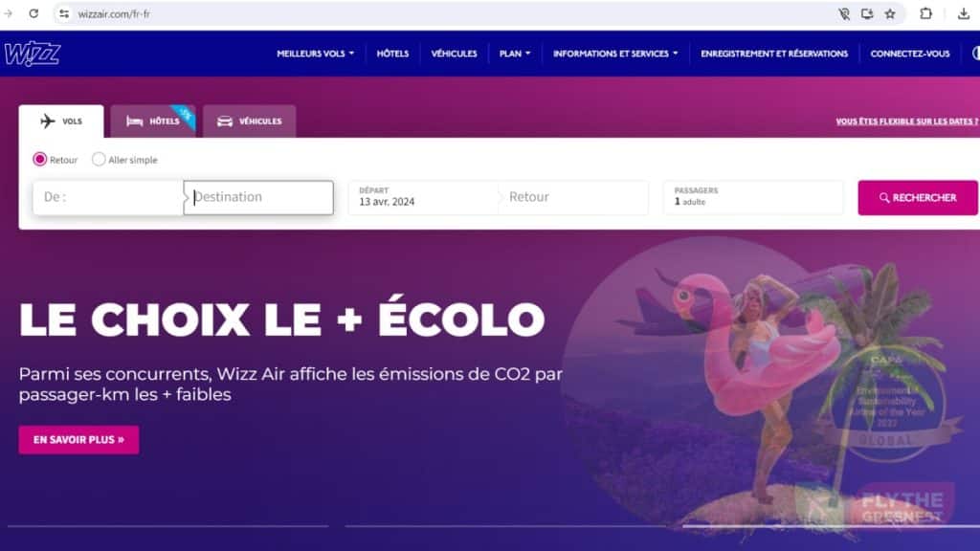Go forward with the browser arrow icon
This screenshot has height=551, width=980.
pyautogui.click(x=8, y=13)
